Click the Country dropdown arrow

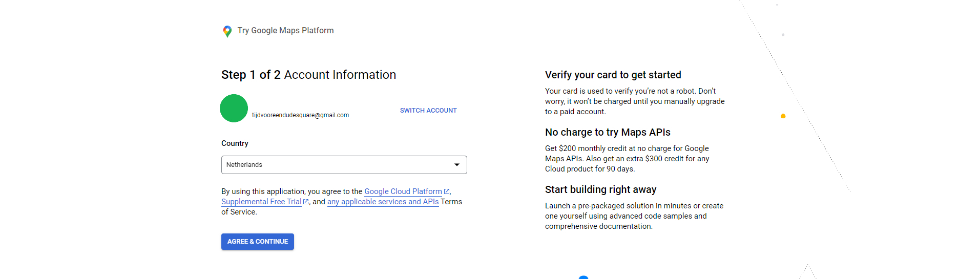(457, 165)
